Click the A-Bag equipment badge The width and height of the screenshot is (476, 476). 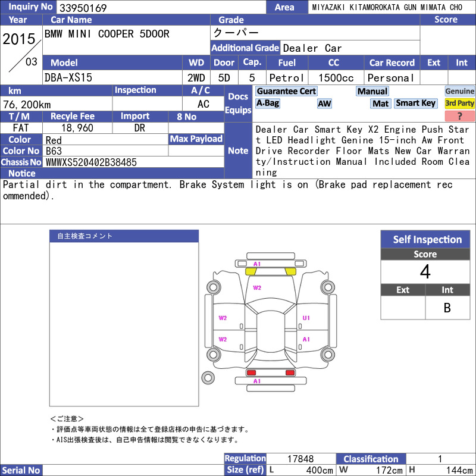pos(267,103)
